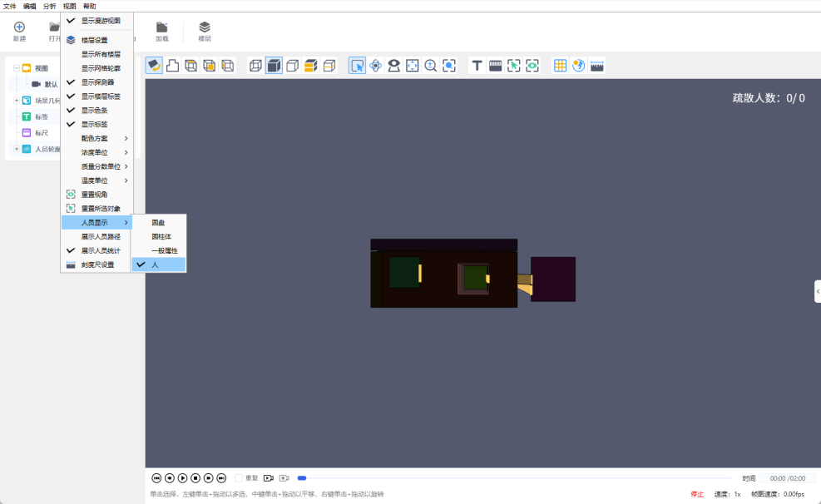
Task: Click the time field 00:00 /02:00
Action: (x=788, y=478)
